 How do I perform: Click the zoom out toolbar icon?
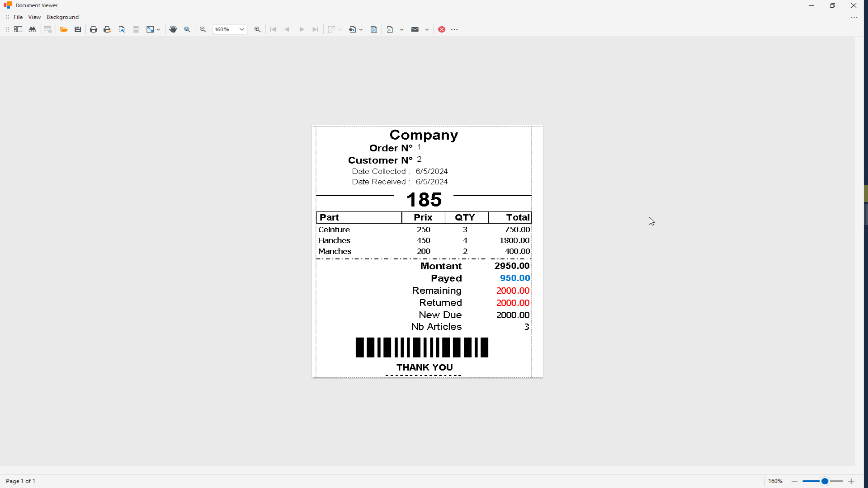pyautogui.click(x=203, y=29)
